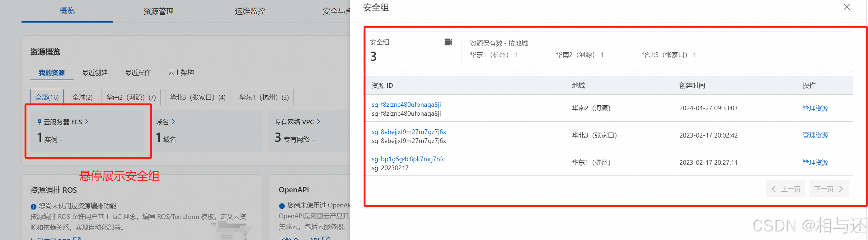Click the 云服务器 ECS resource card

point(88,131)
